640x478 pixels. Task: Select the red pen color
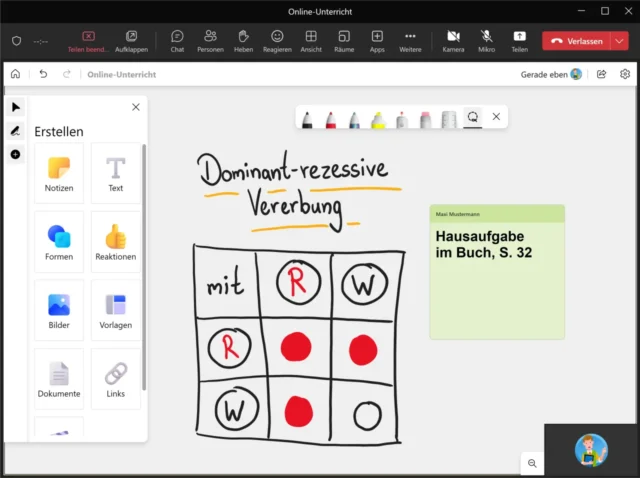point(330,119)
